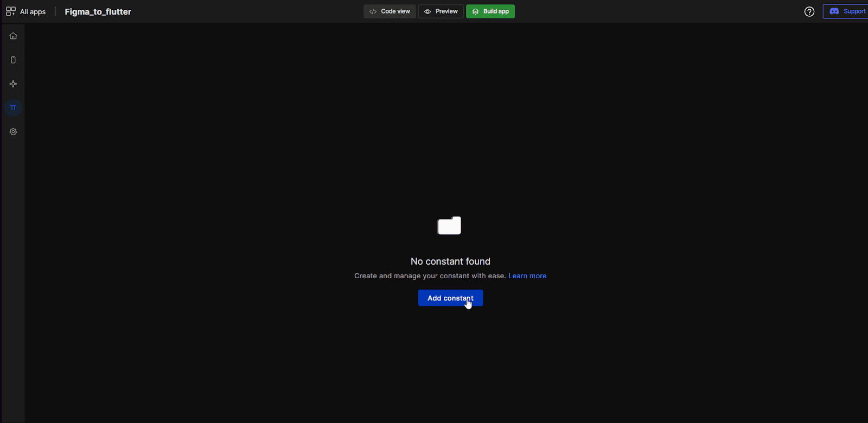Select the Figma_to_flutter project title
868x423 pixels.
coord(98,11)
